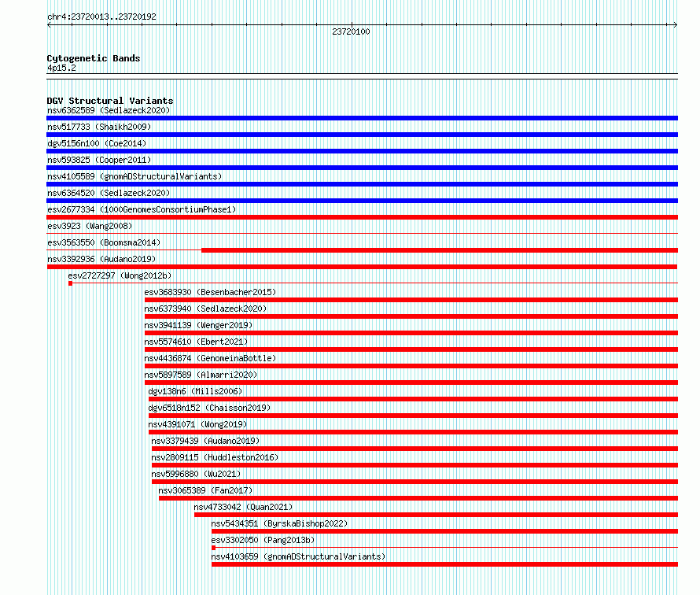Click red bar beneath nsv4733042 (Quan2021)
This screenshot has height=595, width=700.
[x=437, y=515]
